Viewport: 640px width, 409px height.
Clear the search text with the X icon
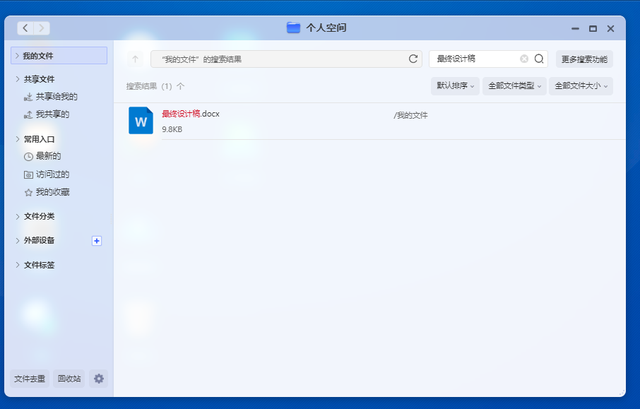tap(524, 59)
